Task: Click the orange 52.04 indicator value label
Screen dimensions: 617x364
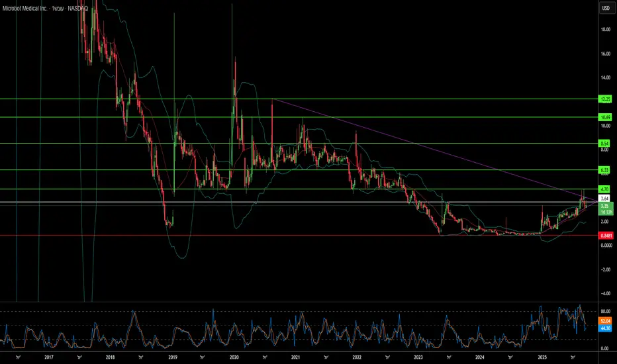Action: point(606,321)
